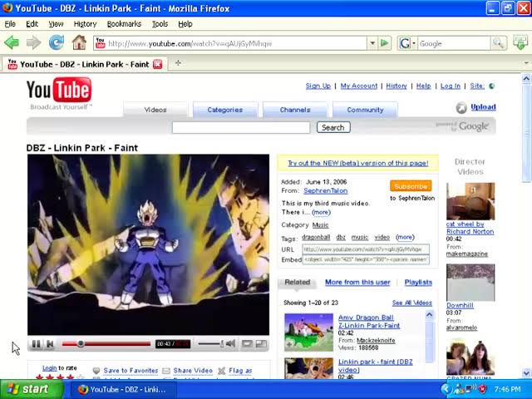This screenshot has width=532, height=399.
Task: Pause the video playback
Action: [36, 344]
